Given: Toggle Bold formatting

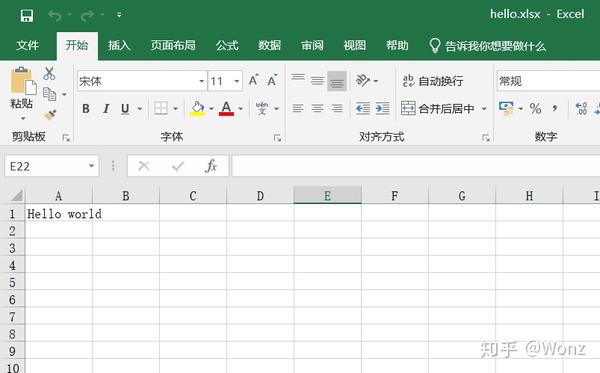Looking at the screenshot, I should click(x=86, y=109).
